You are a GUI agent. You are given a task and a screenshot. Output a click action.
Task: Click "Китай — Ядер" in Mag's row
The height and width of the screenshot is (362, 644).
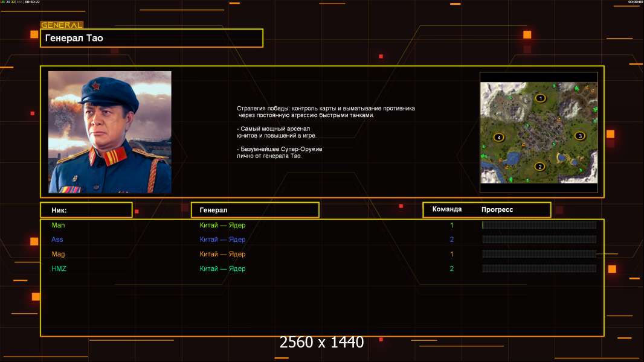click(222, 254)
